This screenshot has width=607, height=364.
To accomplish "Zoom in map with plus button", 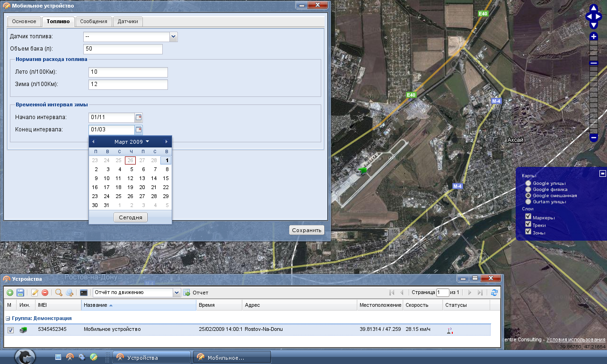I will click(594, 36).
